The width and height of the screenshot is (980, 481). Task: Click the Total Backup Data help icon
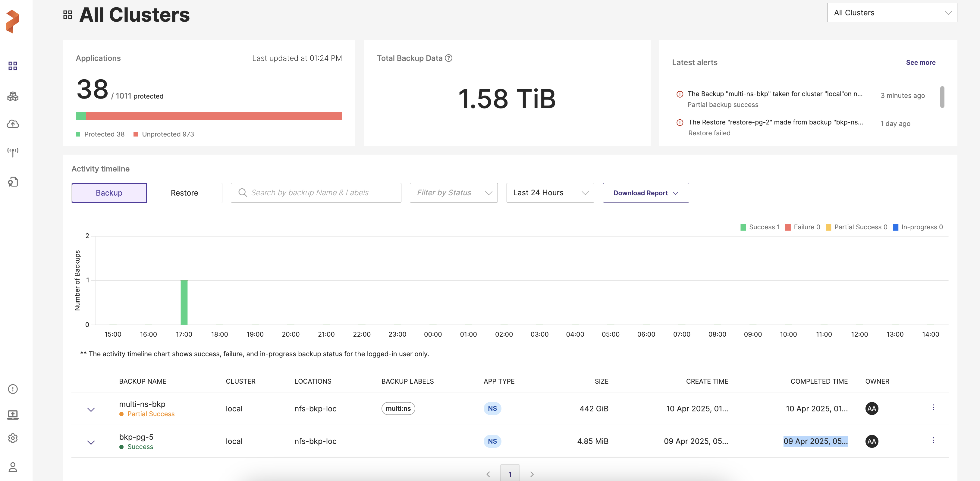[x=448, y=58]
